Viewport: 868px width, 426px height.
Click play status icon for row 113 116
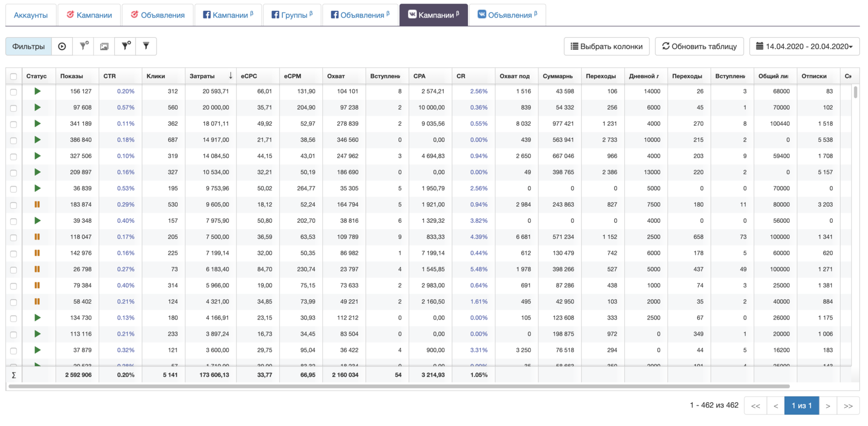click(x=37, y=334)
